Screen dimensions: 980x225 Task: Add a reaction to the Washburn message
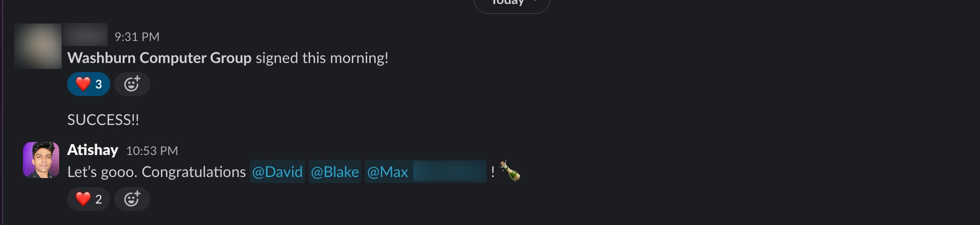(x=132, y=84)
